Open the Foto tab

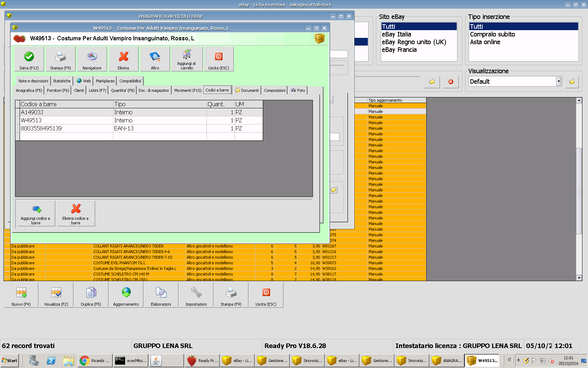point(298,90)
